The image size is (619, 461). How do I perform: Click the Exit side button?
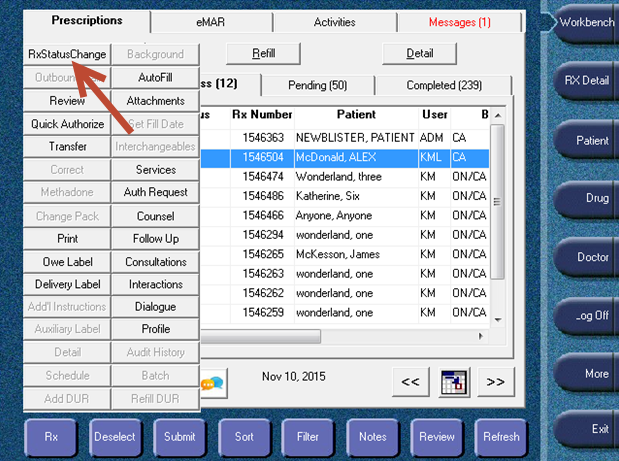tap(586, 429)
